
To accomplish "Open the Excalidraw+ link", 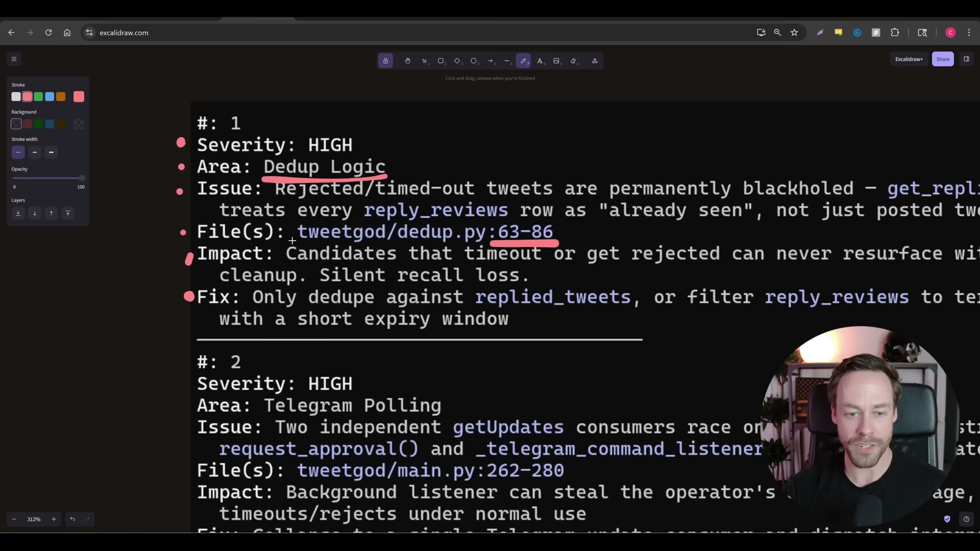I will click(x=909, y=59).
